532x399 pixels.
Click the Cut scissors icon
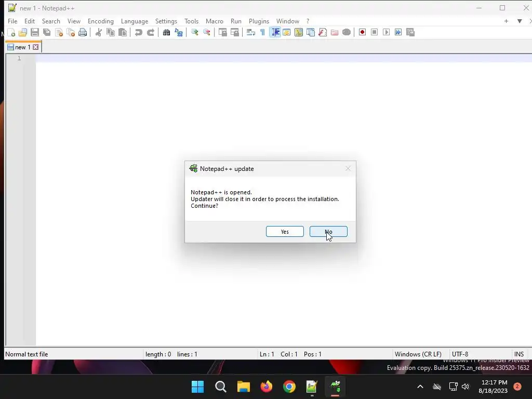98,32
